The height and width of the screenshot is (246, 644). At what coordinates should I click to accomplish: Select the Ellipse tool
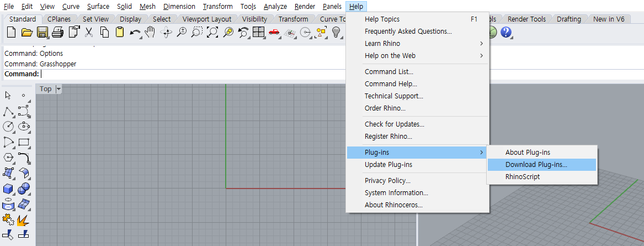click(x=24, y=126)
